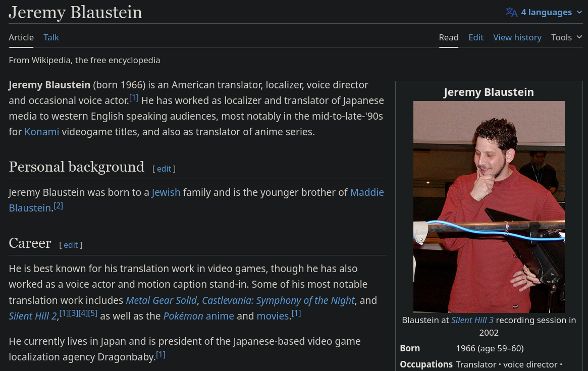
Task: Click the Jeremy Blaustein page title
Action: tap(75, 13)
